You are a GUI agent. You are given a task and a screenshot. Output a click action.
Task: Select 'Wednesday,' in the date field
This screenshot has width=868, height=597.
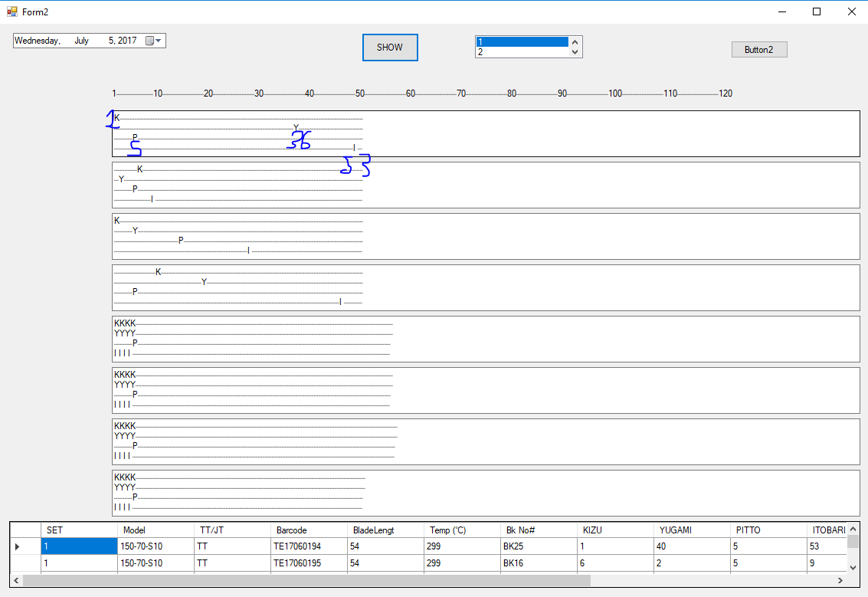click(x=37, y=41)
